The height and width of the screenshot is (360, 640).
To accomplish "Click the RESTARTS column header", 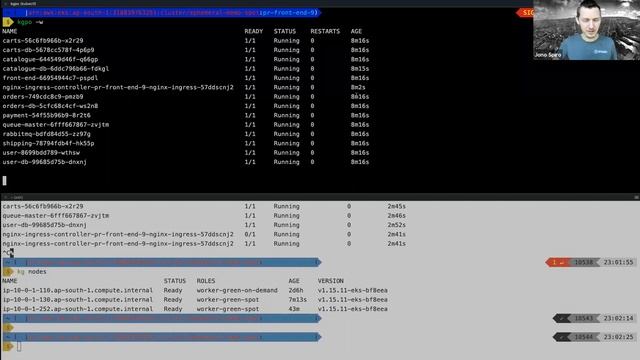I will coord(325,31).
